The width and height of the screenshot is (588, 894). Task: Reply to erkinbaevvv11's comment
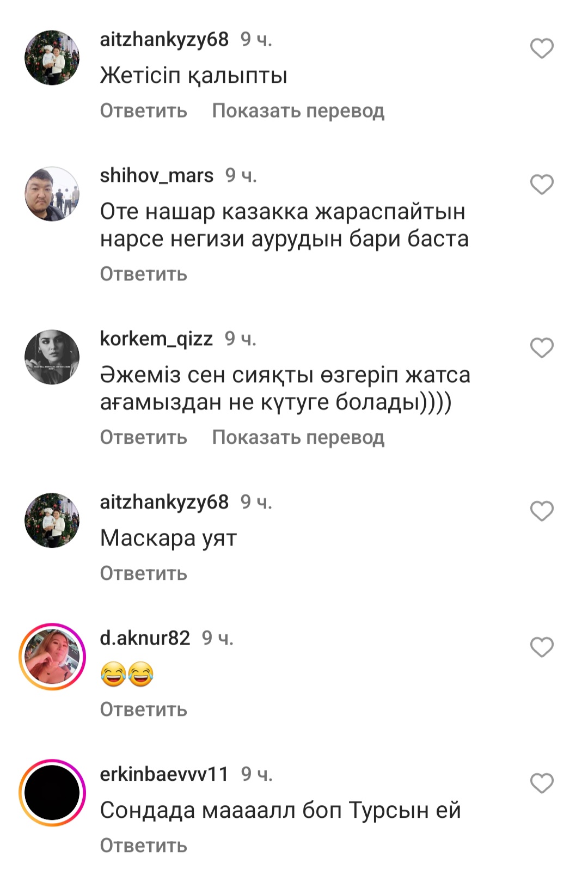point(144,846)
